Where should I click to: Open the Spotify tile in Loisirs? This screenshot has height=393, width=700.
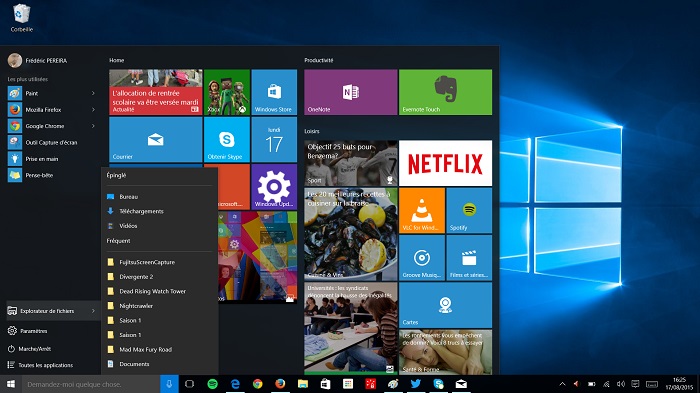[x=469, y=210]
